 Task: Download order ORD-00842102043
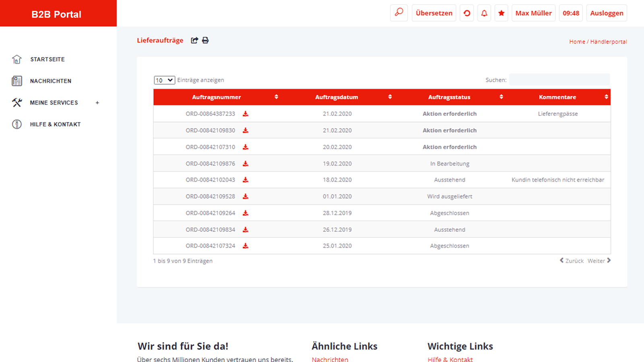coord(246,180)
